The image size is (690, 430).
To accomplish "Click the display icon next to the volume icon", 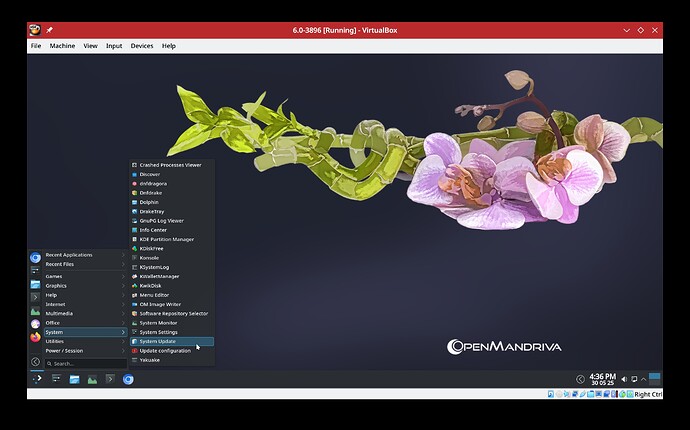I will (x=634, y=379).
